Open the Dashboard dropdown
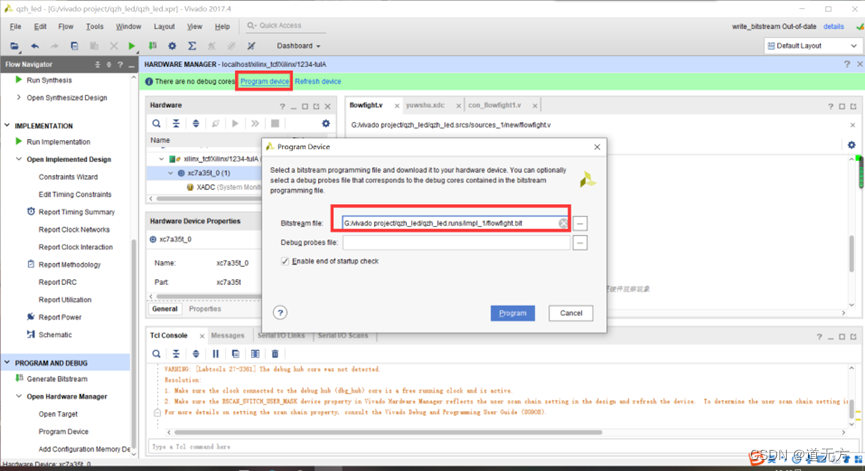The image size is (865, 471). tap(298, 46)
